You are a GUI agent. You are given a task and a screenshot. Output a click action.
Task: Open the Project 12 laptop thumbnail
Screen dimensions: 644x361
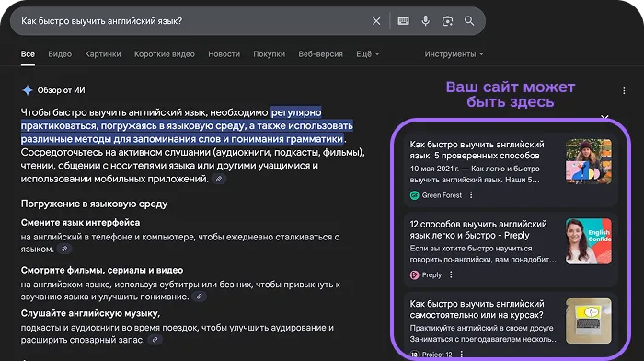click(x=589, y=320)
